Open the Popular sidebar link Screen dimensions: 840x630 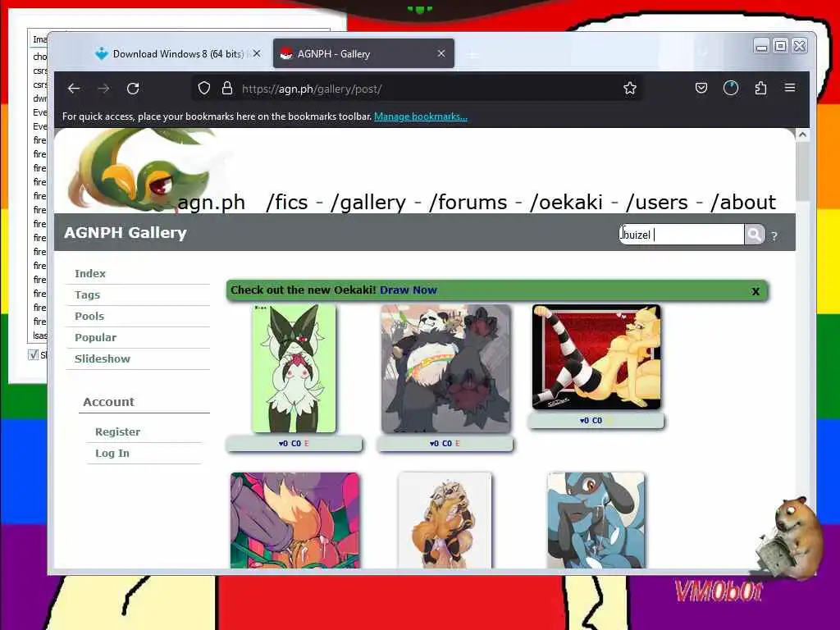95,337
